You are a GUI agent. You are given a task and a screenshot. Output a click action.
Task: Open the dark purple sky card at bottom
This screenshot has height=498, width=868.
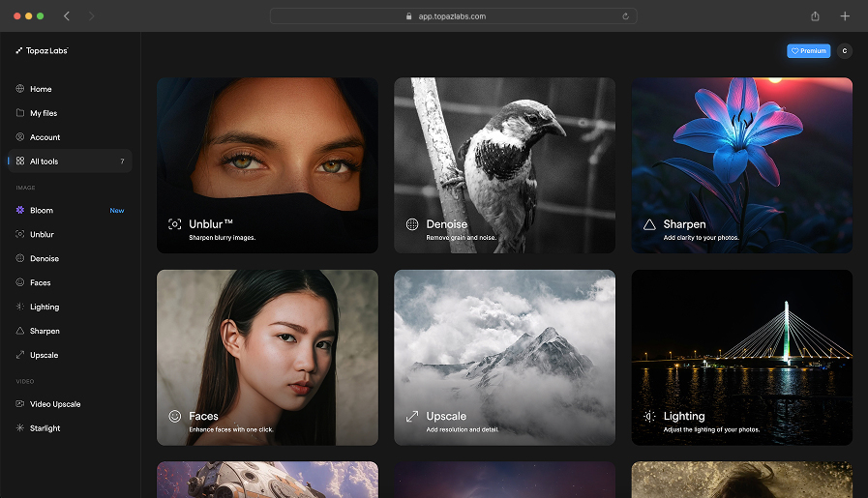[504, 480]
